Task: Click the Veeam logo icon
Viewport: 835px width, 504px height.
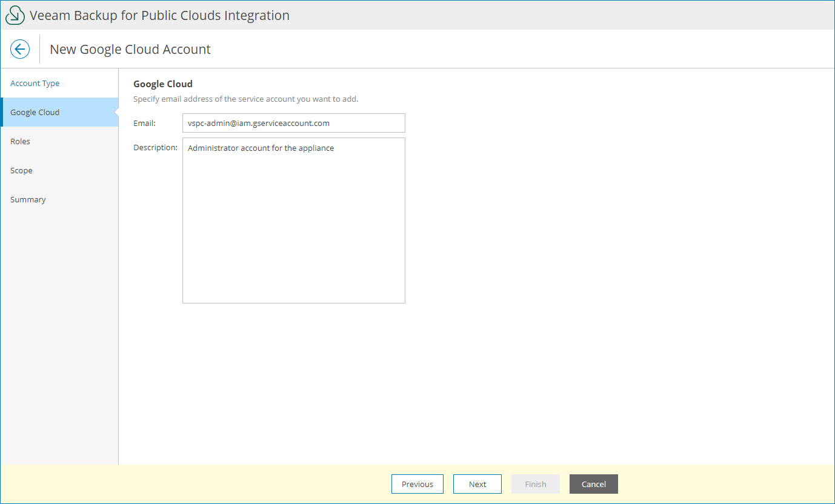Action: point(15,15)
